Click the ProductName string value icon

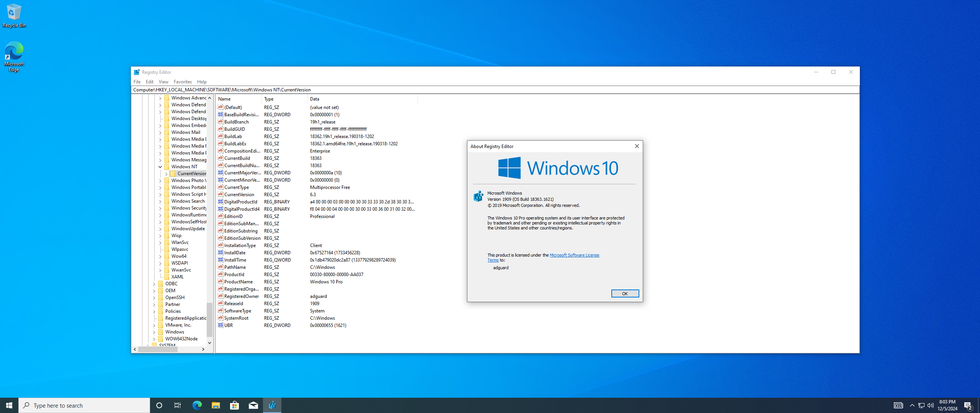point(220,282)
